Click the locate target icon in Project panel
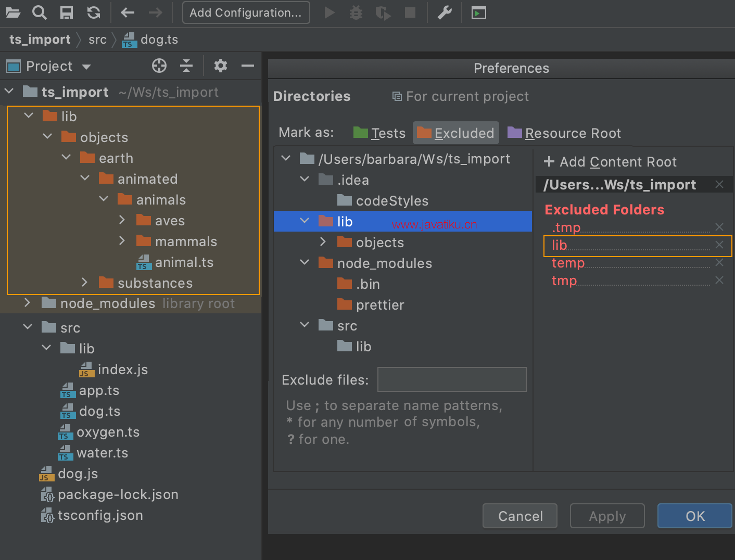The height and width of the screenshot is (560, 735). pos(159,66)
